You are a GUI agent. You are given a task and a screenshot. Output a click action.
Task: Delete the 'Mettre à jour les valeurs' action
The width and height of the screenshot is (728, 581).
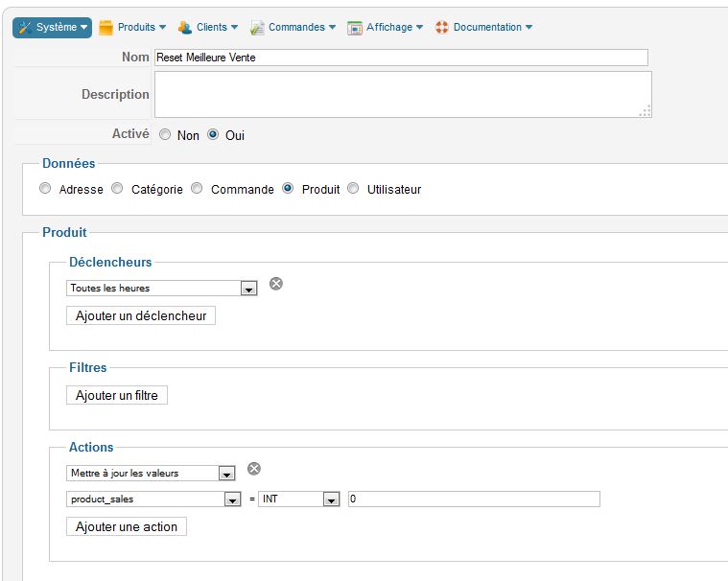[254, 469]
